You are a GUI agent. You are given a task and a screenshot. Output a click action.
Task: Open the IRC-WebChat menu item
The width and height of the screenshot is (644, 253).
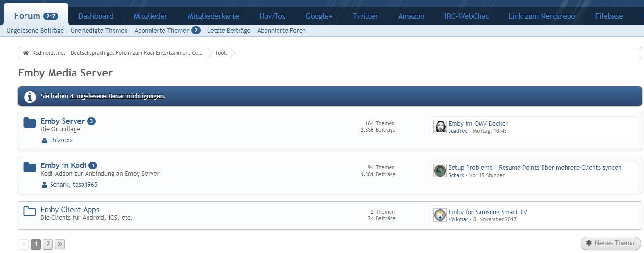point(467,16)
